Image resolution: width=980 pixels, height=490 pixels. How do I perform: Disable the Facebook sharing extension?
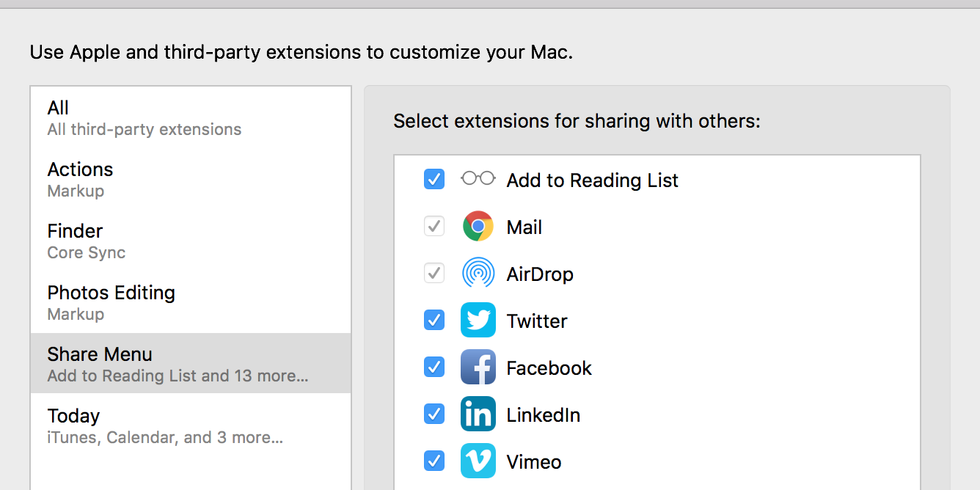434,367
